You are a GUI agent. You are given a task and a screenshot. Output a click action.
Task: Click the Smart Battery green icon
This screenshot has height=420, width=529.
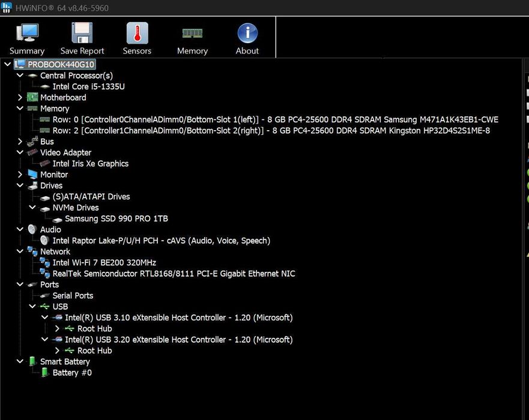32,361
